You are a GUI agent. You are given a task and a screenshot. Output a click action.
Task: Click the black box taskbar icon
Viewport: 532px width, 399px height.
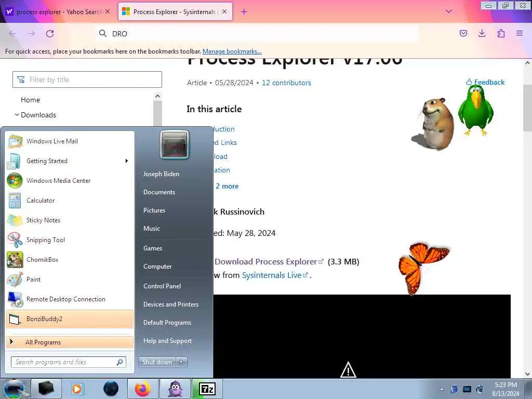46,389
